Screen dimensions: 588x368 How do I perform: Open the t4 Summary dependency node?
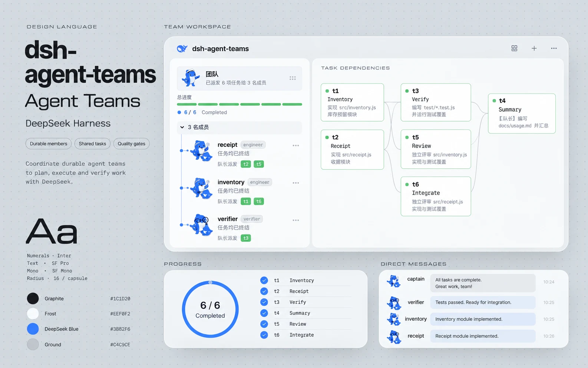[x=522, y=114]
